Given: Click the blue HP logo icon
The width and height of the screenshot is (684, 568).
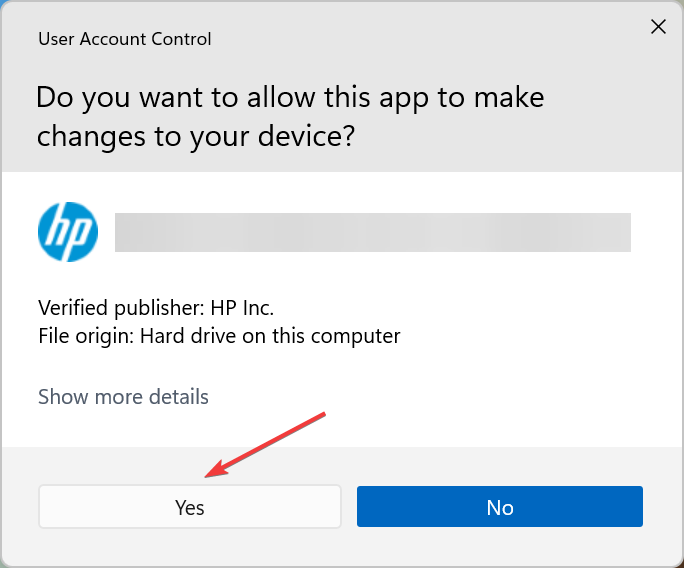Looking at the screenshot, I should point(67,232).
